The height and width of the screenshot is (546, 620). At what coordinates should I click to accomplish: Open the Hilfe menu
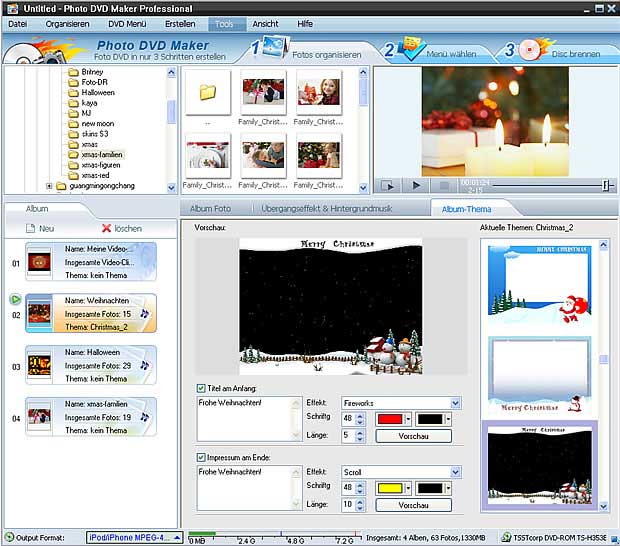[305, 24]
